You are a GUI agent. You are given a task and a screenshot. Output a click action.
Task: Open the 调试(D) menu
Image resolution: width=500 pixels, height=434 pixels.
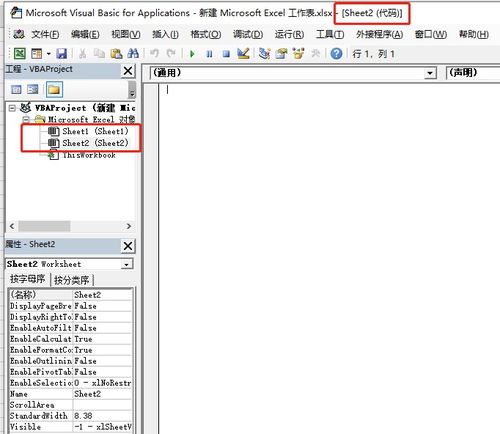pos(248,34)
